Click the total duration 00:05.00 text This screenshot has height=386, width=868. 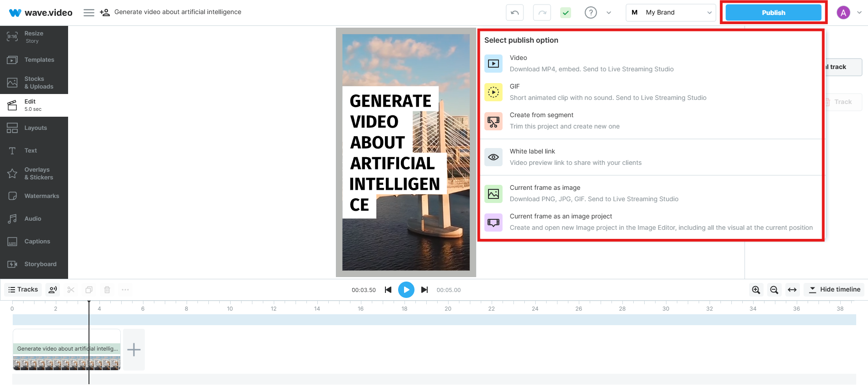pos(449,290)
